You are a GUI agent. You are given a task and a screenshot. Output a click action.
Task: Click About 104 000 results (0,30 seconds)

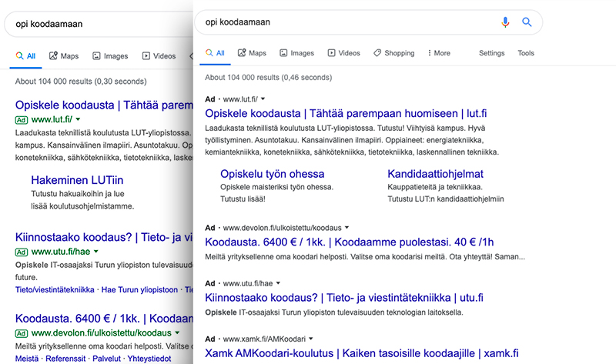81,82
